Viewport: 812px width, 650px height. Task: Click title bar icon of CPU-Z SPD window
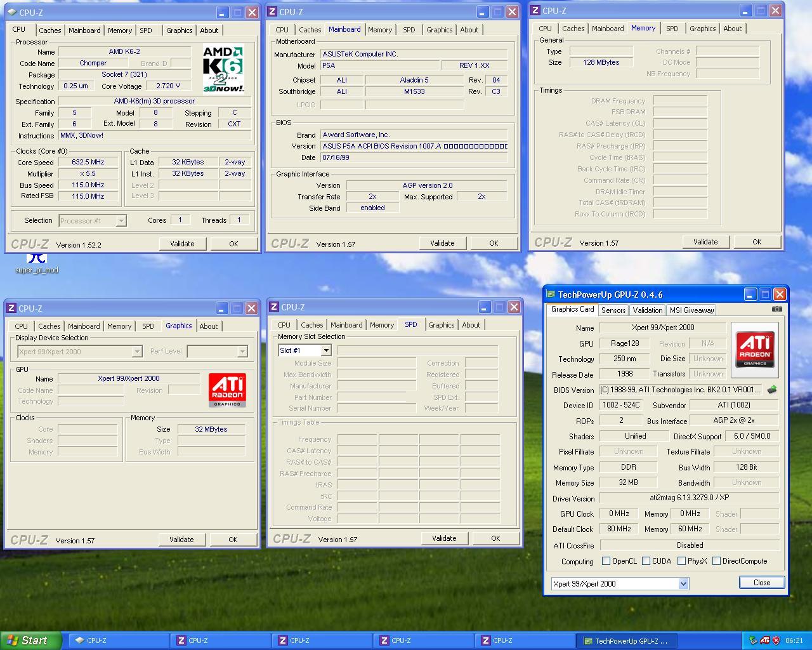[275, 307]
